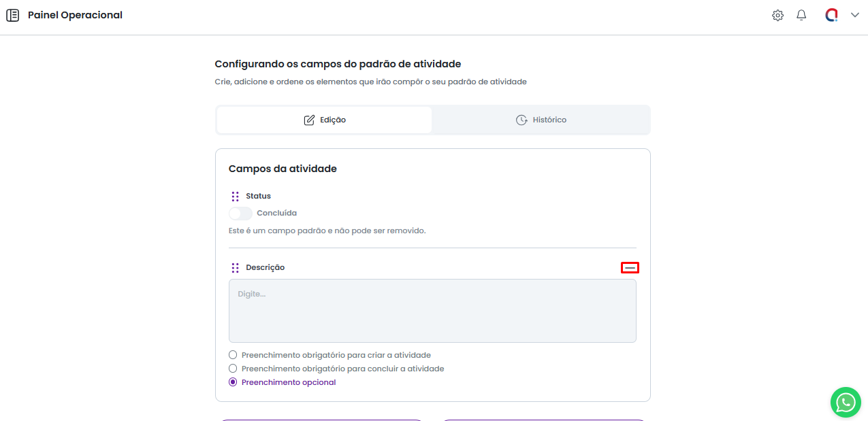Screen dimensions: 868x421
Task: Switch to the Histórico tab
Action: (541, 120)
